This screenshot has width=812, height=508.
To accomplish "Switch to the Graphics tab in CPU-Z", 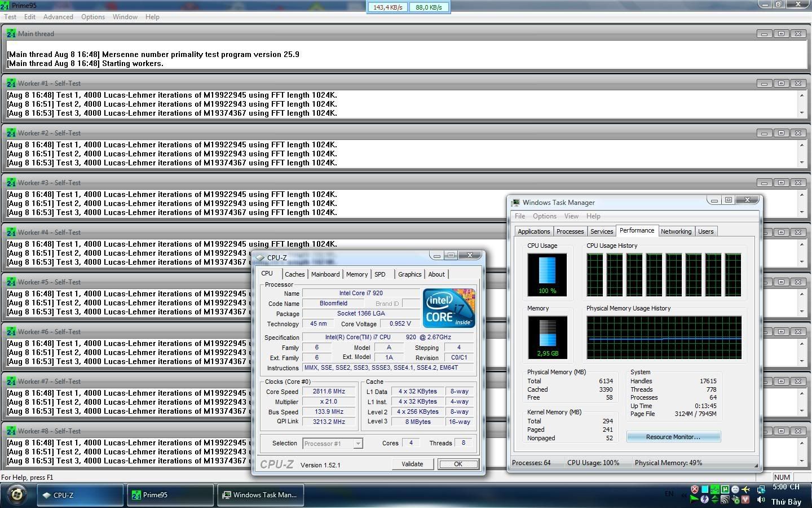I will tap(409, 274).
